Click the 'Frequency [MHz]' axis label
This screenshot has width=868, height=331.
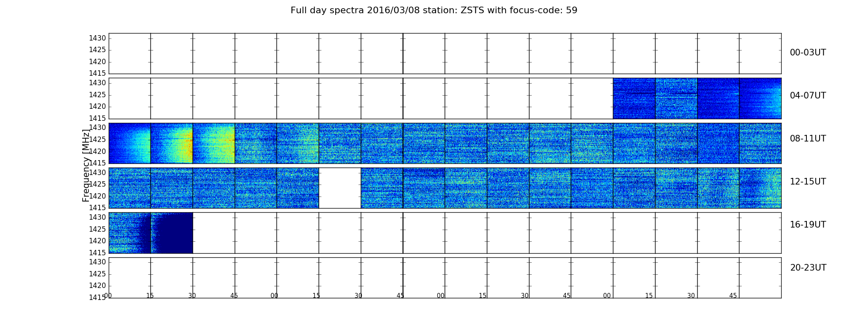click(86, 165)
